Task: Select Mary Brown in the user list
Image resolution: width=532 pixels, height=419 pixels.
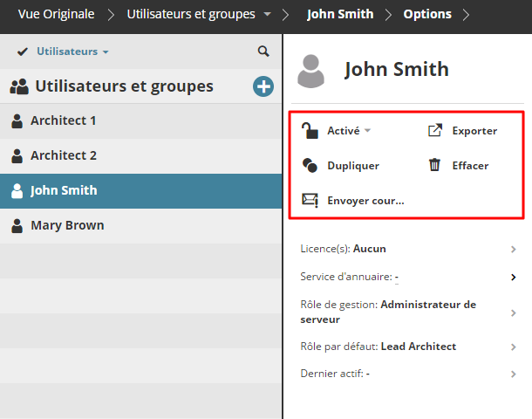Action: tap(67, 225)
